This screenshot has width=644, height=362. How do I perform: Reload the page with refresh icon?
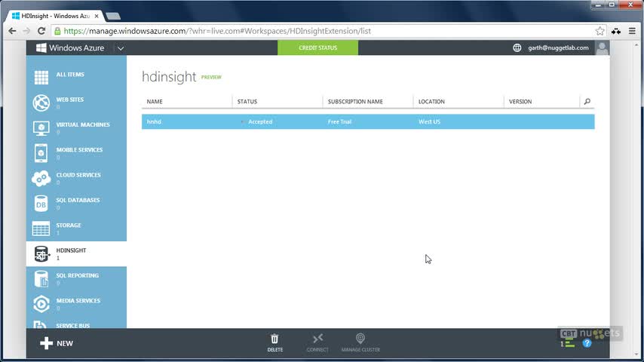pos(41,31)
